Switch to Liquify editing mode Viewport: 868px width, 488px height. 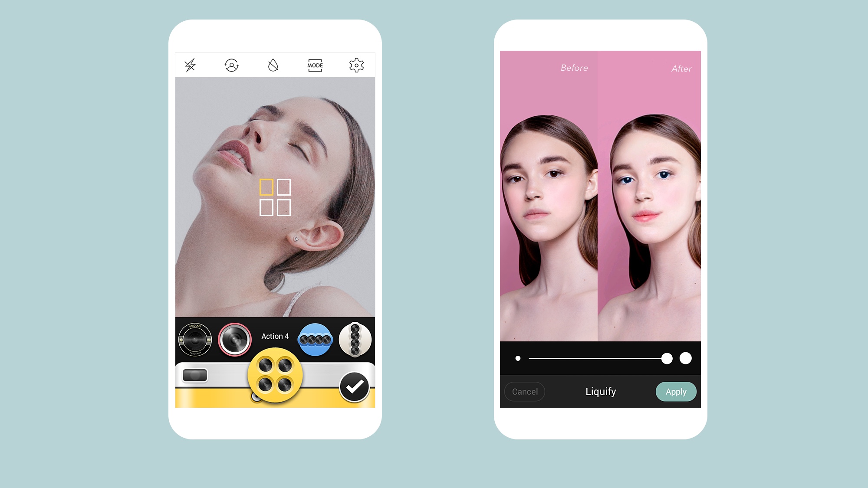point(600,391)
